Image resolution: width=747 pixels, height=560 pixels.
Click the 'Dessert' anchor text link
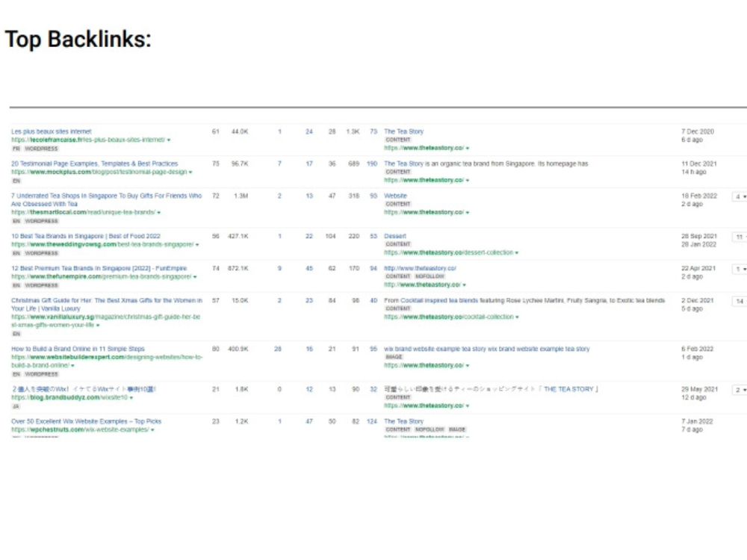click(395, 236)
